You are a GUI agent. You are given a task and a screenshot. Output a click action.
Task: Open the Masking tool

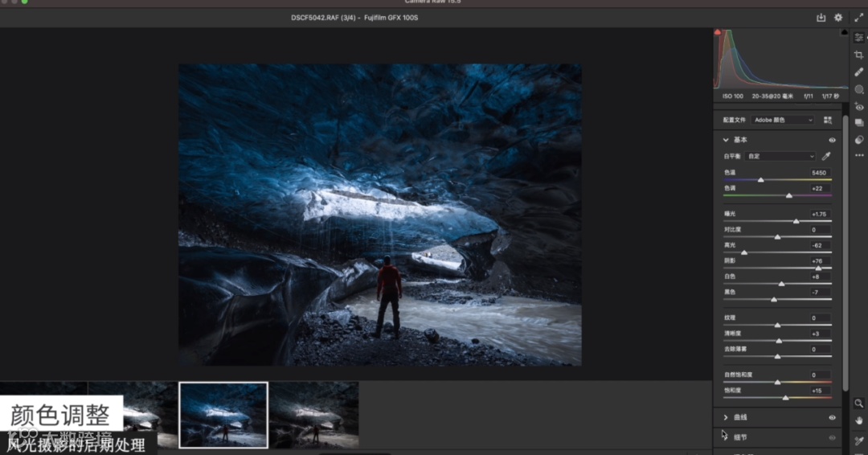(858, 89)
